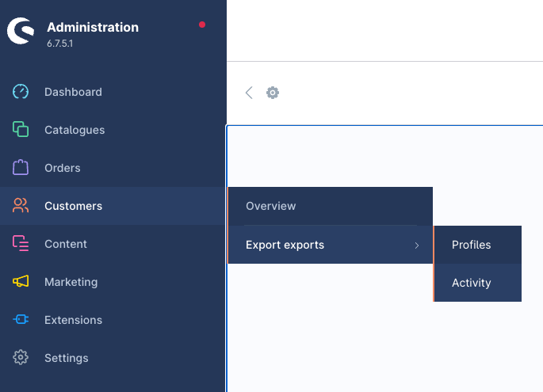
Task: Click the Catalogues stacked squares icon
Action: click(21, 129)
